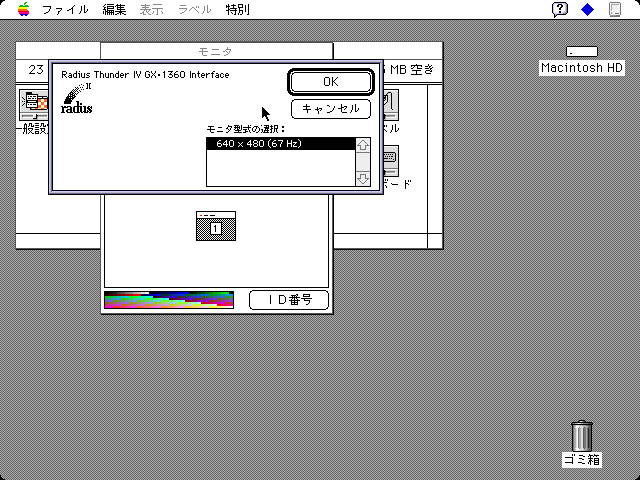Screen dimensions: 640x480
Task: Open the 特別 menu
Action: pyautogui.click(x=237, y=9)
